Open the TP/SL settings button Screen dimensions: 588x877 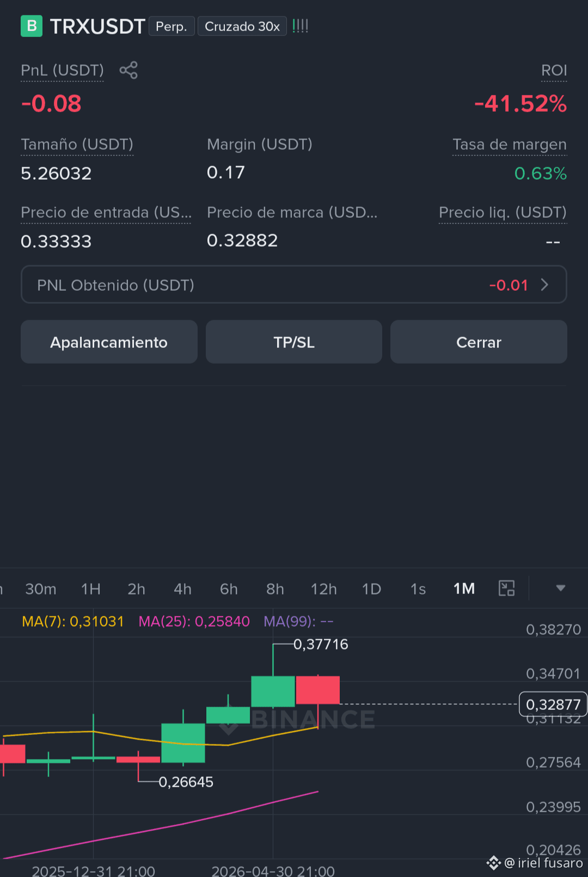tap(294, 342)
